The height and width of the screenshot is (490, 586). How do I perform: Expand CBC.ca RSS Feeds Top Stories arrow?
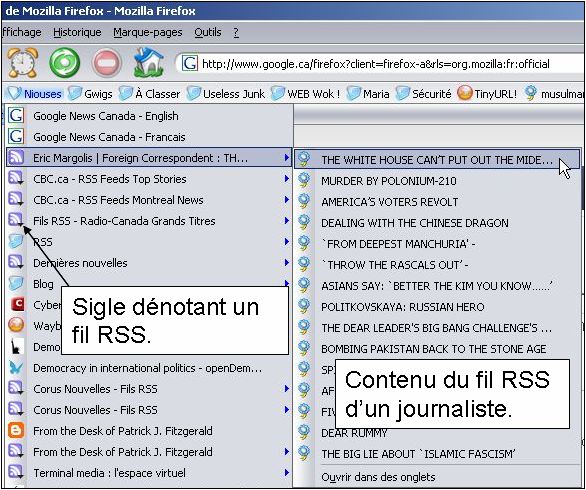(286, 179)
